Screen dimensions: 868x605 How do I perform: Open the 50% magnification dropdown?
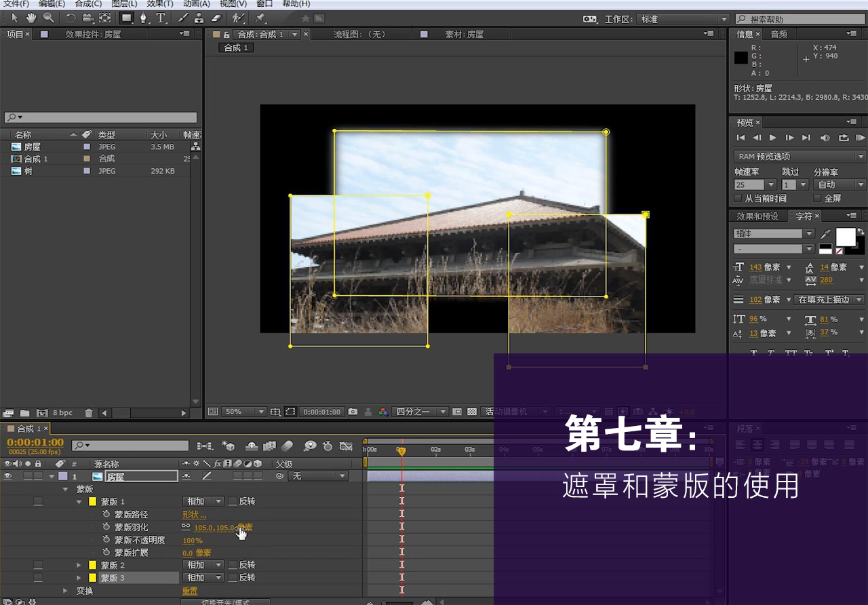click(244, 412)
